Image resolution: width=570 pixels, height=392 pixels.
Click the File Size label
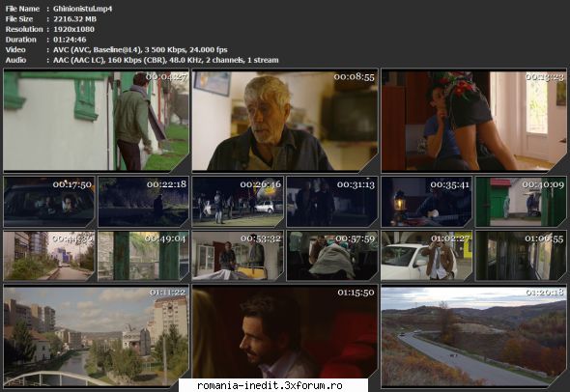pyautogui.click(x=19, y=19)
